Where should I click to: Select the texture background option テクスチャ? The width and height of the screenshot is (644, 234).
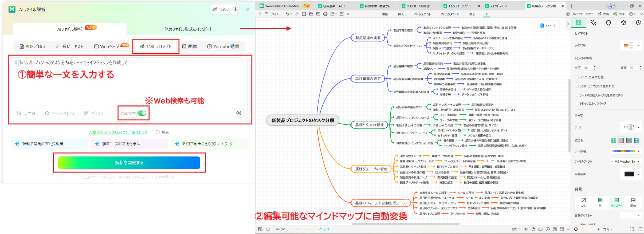click(x=616, y=202)
